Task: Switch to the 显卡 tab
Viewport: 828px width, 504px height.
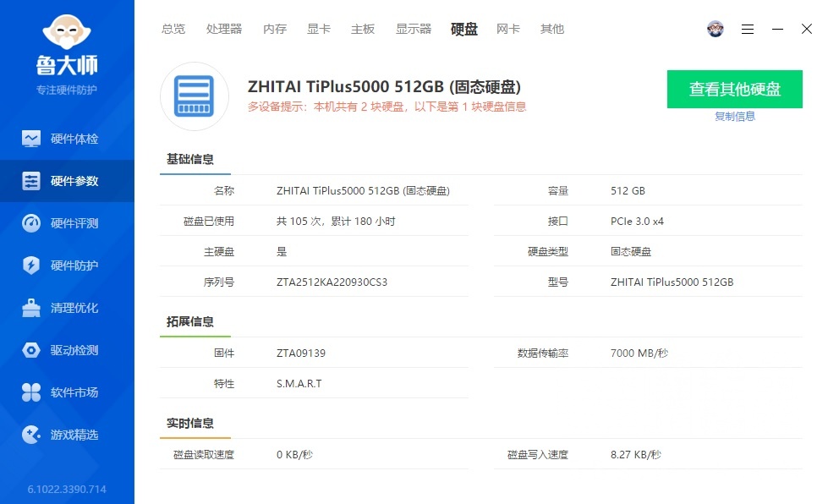Action: click(318, 28)
